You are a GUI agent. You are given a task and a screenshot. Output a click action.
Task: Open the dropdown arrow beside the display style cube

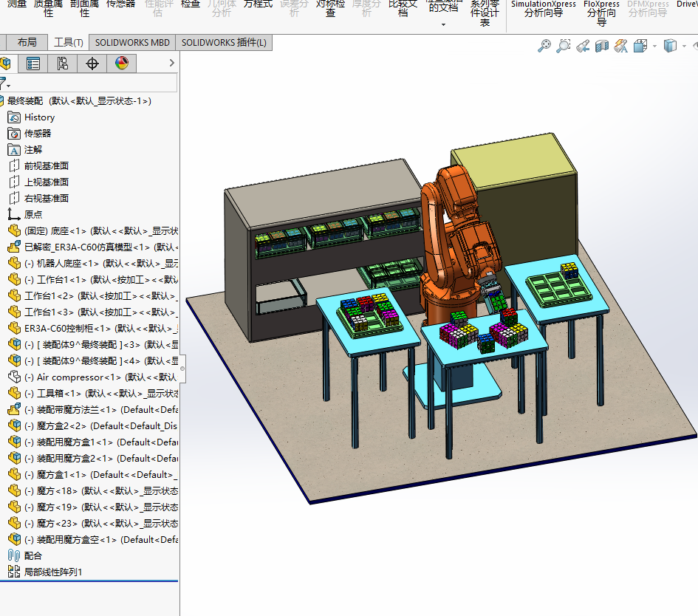pyautogui.click(x=684, y=47)
